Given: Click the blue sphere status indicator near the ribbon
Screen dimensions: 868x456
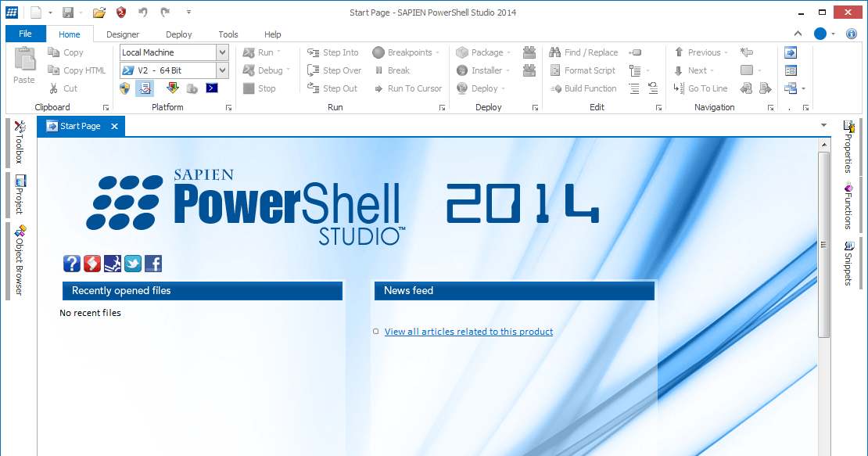Looking at the screenshot, I should coord(820,34).
